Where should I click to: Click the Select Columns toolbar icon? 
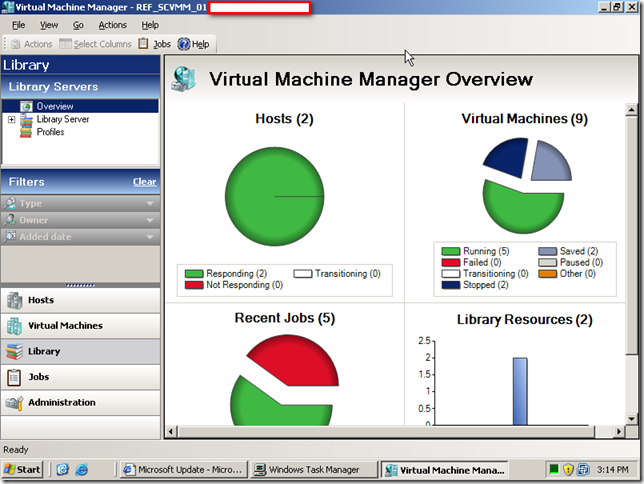coord(65,44)
